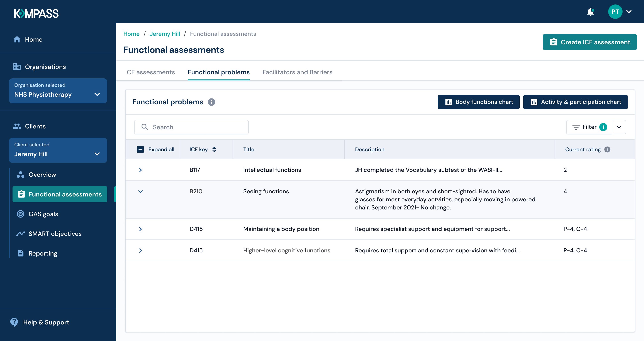
Task: Click the Filter button
Action: 589,127
